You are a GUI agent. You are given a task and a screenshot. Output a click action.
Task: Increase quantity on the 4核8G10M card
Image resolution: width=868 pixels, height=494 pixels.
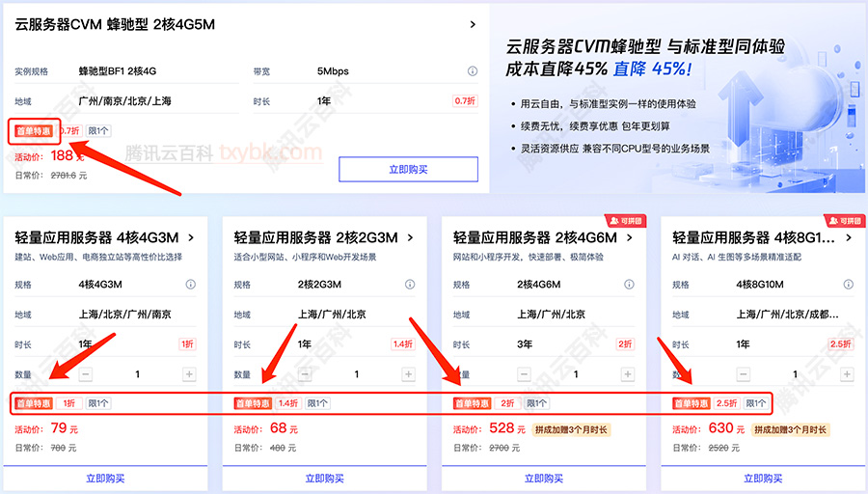point(847,374)
